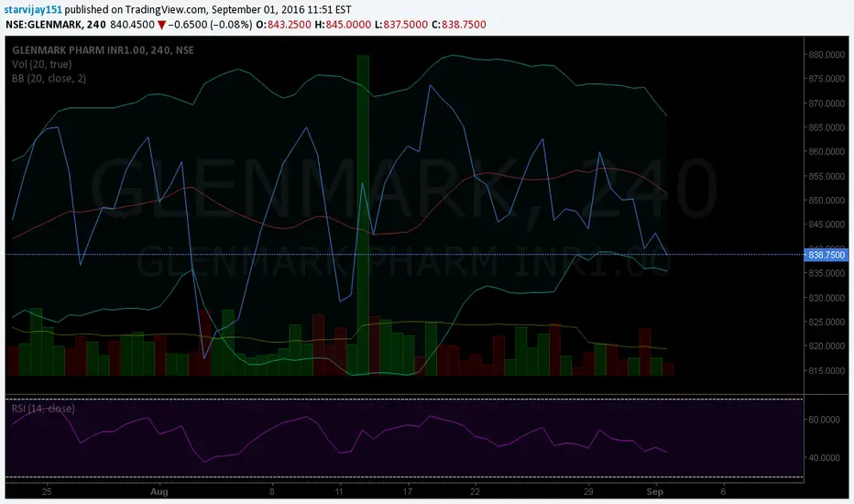Click the GLENMARK PHARM INR1.00 chart legend
Screen dimensions: 854x504
103,50
